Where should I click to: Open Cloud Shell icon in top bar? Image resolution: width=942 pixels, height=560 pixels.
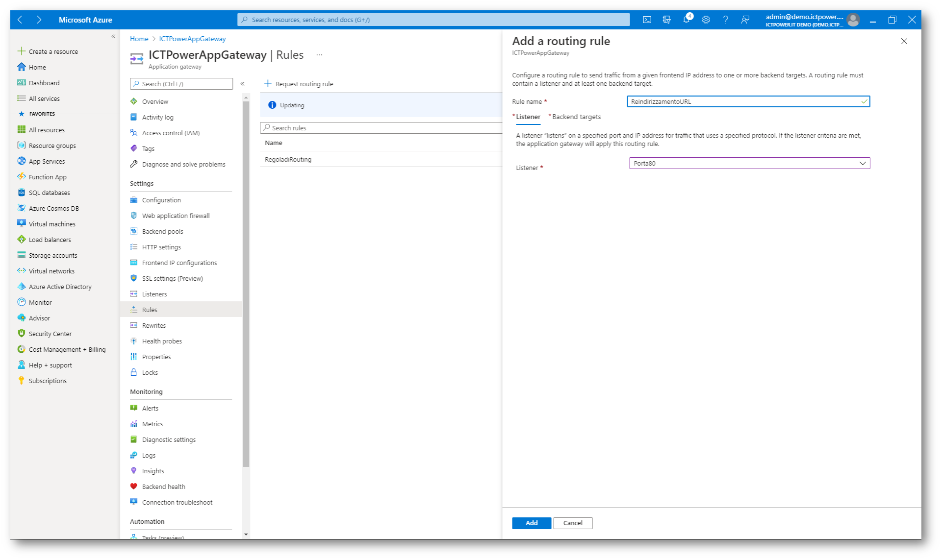tap(647, 20)
